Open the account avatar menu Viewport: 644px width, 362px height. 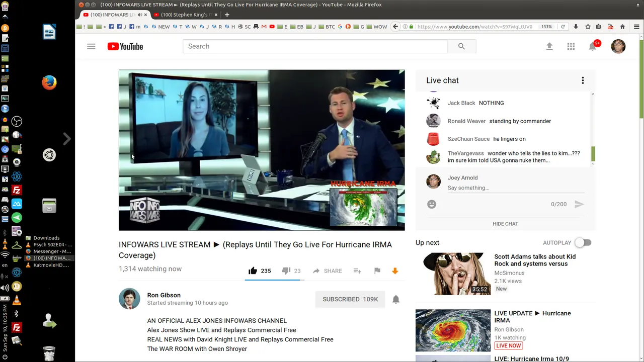(x=618, y=46)
